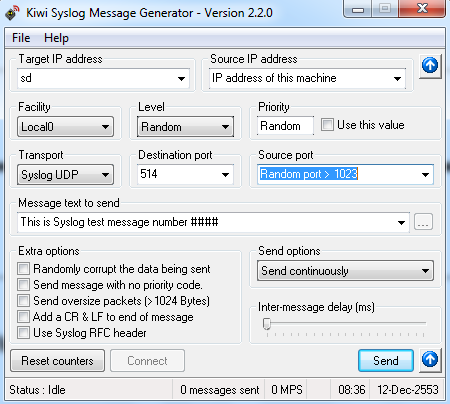Image resolution: width=450 pixels, height=404 pixels.
Task: Open the Transport dropdown showing Syslog UDP
Action: pyautogui.click(x=65, y=175)
